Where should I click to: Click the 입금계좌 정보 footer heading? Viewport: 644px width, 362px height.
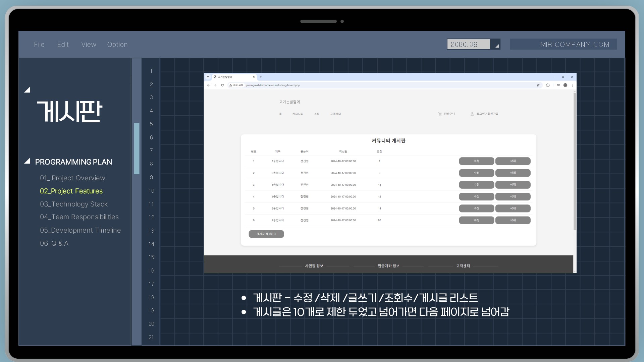point(388,266)
